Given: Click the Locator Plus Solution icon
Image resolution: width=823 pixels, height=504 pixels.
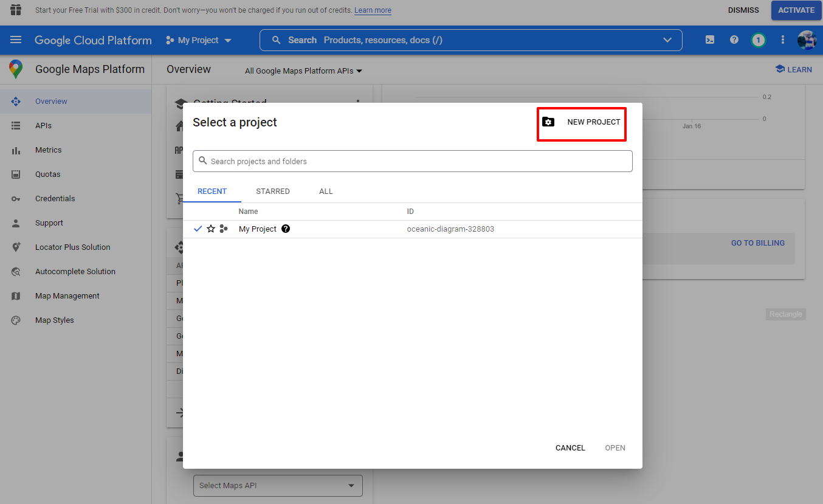Looking at the screenshot, I should pyautogui.click(x=16, y=247).
